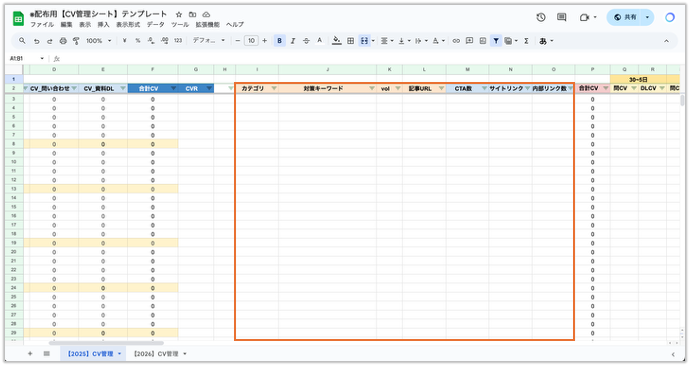Toggle the filter funnel button

[496, 41]
